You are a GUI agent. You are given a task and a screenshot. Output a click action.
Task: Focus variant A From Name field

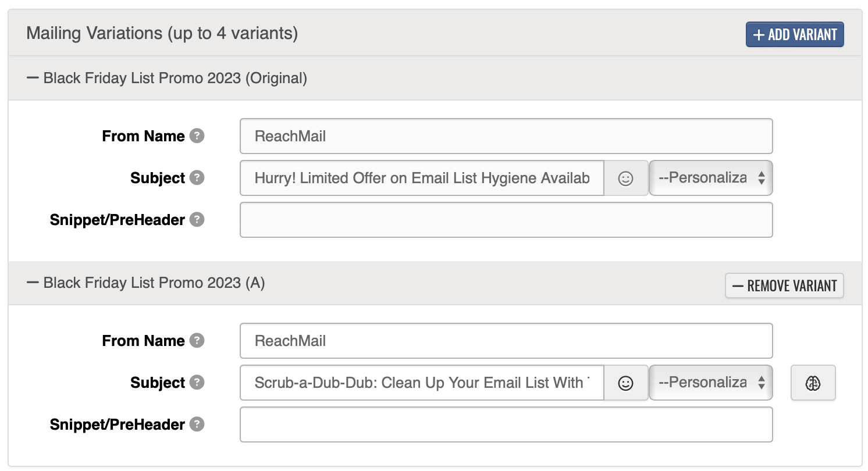tap(506, 341)
